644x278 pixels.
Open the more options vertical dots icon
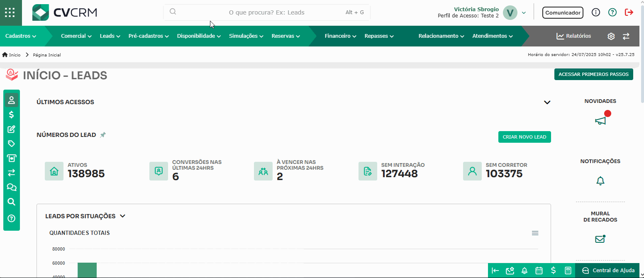point(596,12)
